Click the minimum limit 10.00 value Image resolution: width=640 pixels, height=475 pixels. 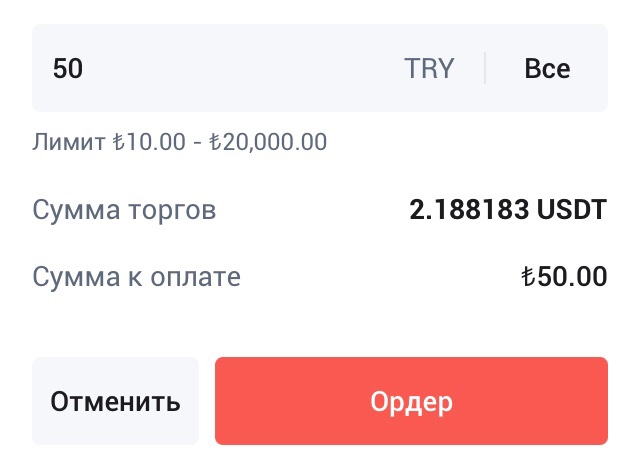155,142
